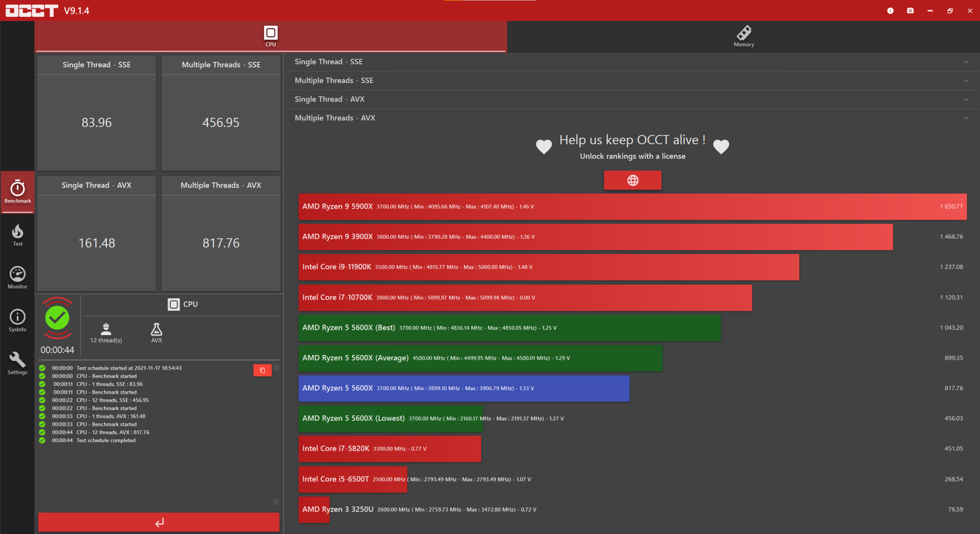Select the Multiple Threads AVX tile showing 817.76
Image resolution: width=980 pixels, height=534 pixels.
click(x=221, y=234)
